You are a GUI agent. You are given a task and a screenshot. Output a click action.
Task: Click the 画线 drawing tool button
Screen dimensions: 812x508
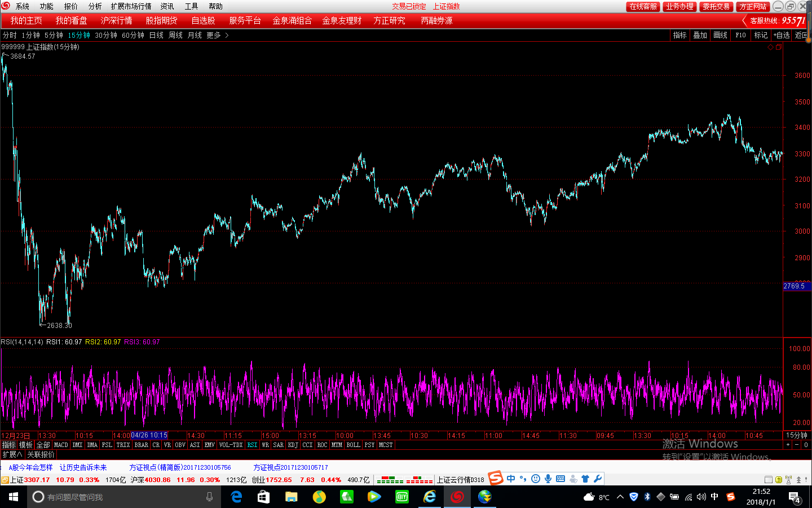click(720, 35)
